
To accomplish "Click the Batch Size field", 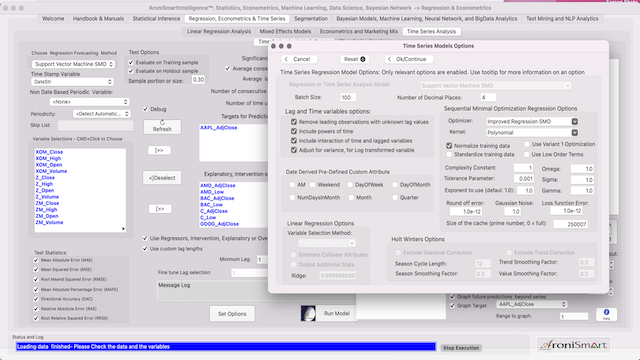I will (348, 98).
